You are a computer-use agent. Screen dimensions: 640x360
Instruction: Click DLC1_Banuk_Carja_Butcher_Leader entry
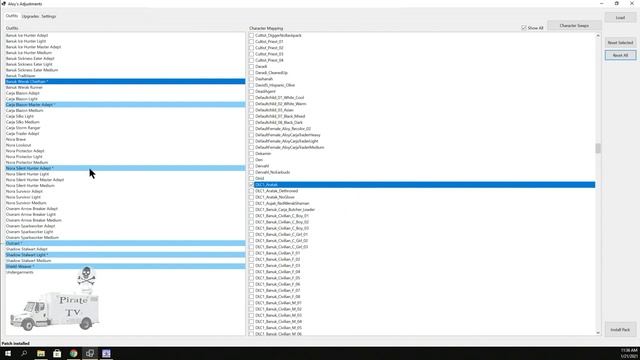285,209
